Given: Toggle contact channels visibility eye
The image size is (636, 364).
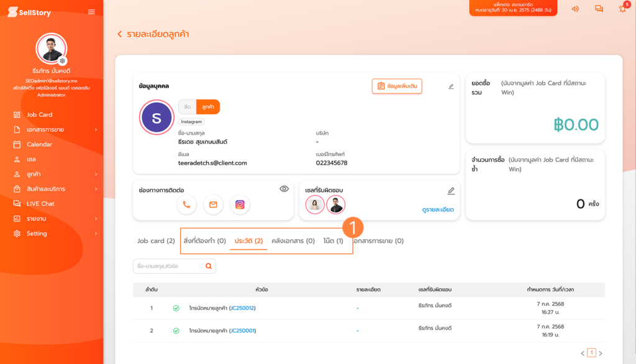Looking at the screenshot, I should 284,189.
